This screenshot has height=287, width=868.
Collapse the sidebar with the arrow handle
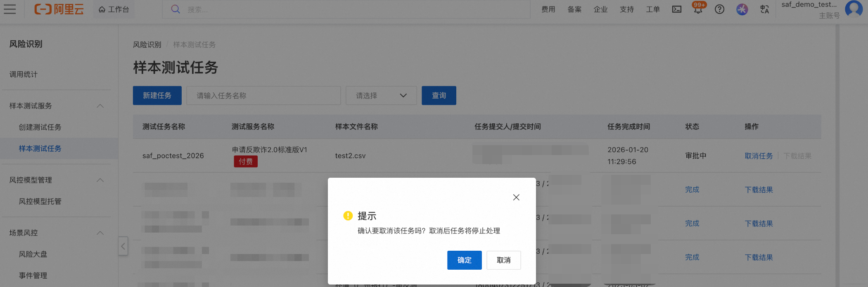(123, 246)
